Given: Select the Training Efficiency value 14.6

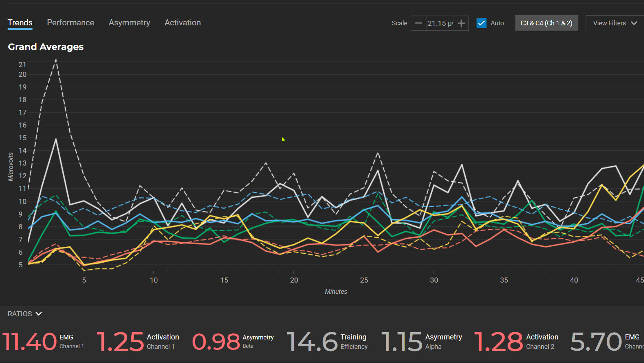Looking at the screenshot, I should click(x=312, y=342).
